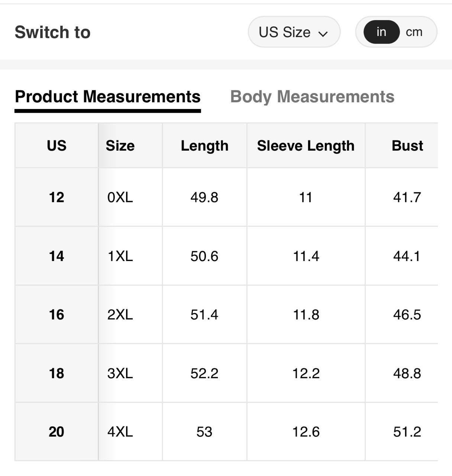This screenshot has height=476, width=452.
Task: Open the Body Measurements tab
Action: 312,97
